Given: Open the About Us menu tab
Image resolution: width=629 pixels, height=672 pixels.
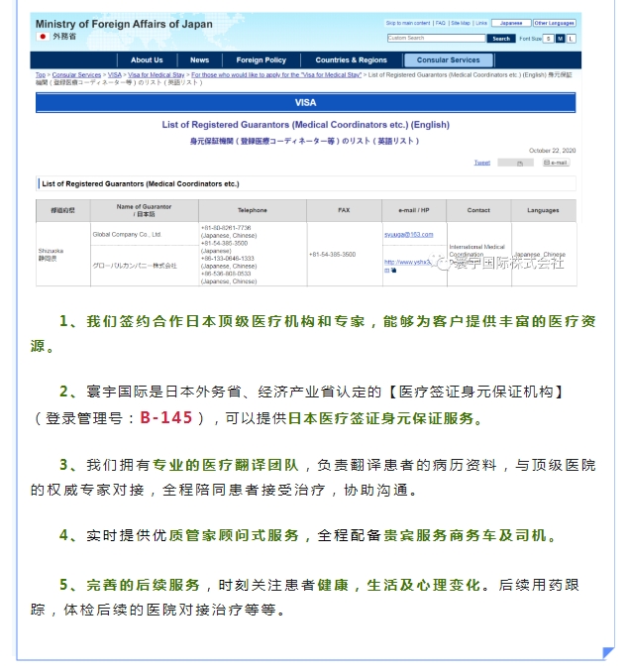Looking at the screenshot, I should pos(147,60).
